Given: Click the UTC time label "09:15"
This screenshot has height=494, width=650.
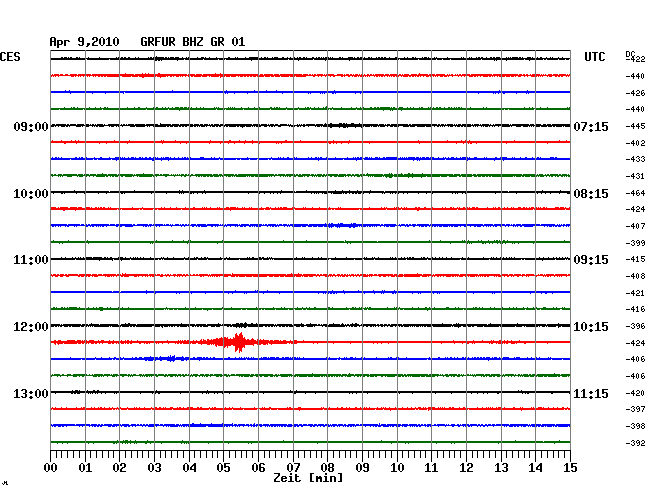Looking at the screenshot, I should (591, 260).
